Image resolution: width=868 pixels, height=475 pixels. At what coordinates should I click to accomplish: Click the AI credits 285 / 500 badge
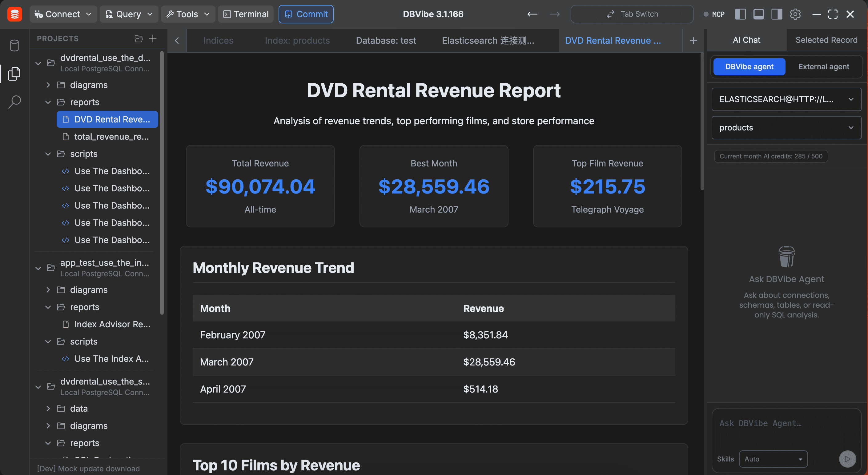pos(771,156)
